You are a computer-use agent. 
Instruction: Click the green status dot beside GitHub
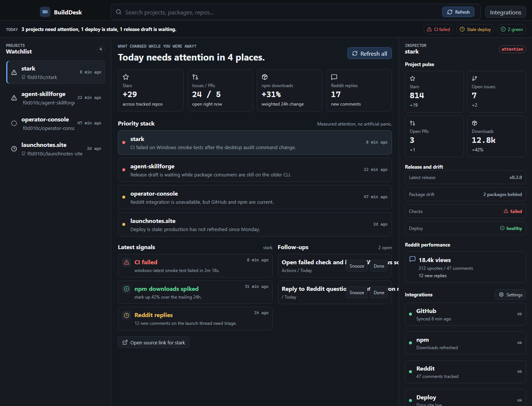coord(410,314)
